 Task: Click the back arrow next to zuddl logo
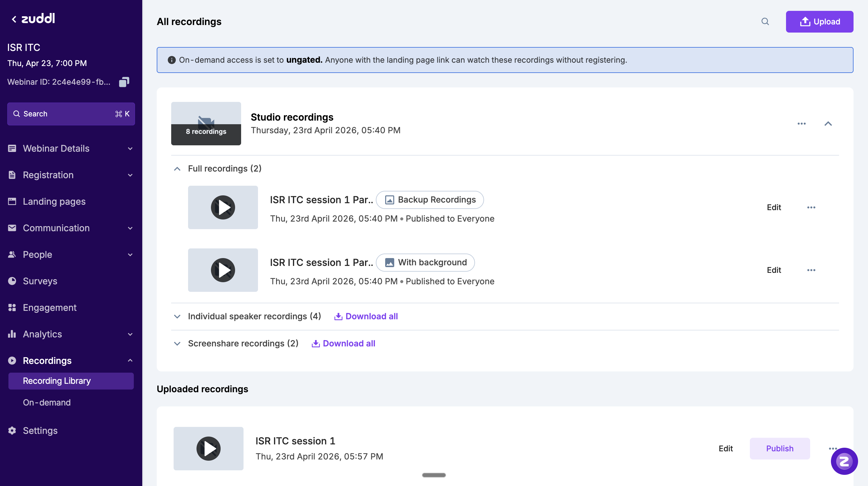pos(14,18)
